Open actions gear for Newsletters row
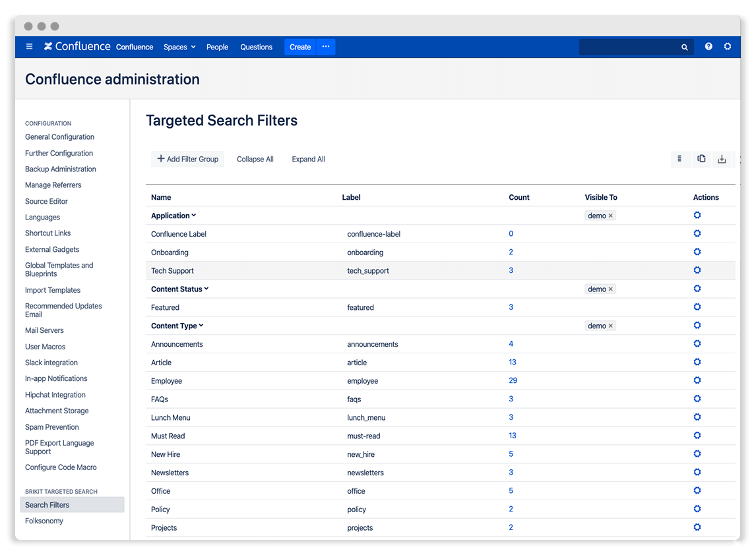 tap(697, 472)
